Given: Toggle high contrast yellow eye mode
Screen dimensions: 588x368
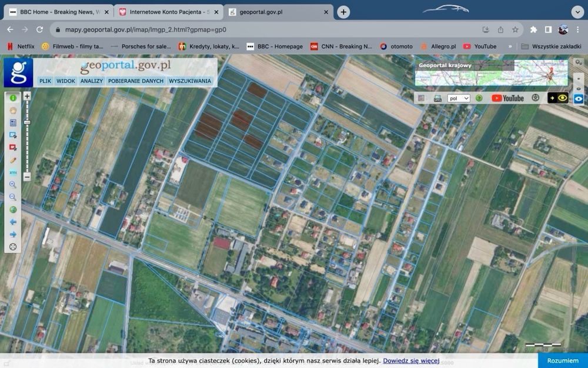Looking at the screenshot, I should coord(558,98).
